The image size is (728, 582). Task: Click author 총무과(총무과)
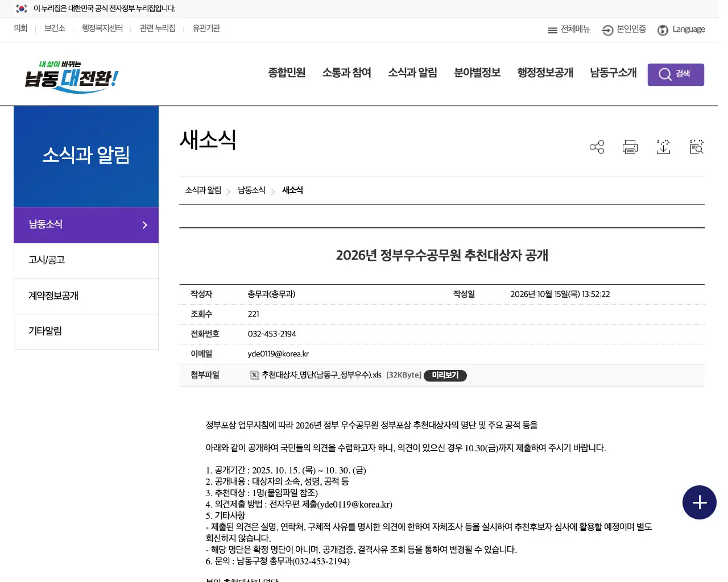[x=271, y=294]
